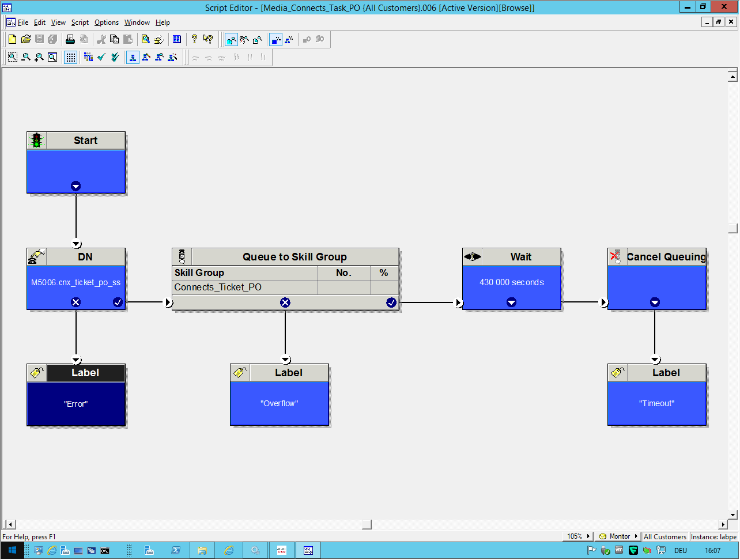Toggle the blue square percent display button
The width and height of the screenshot is (740, 560).
[276, 39]
